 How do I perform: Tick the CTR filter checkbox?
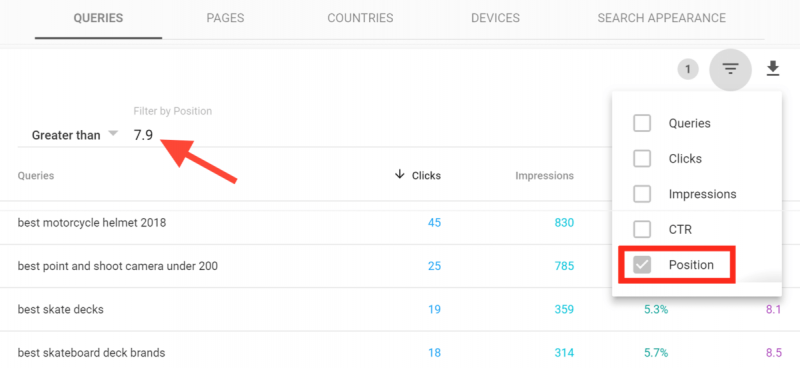pyautogui.click(x=642, y=230)
